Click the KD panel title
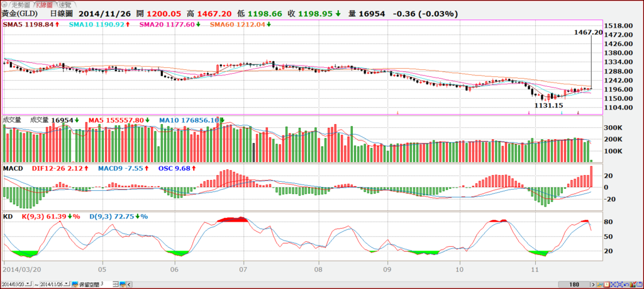 point(8,216)
